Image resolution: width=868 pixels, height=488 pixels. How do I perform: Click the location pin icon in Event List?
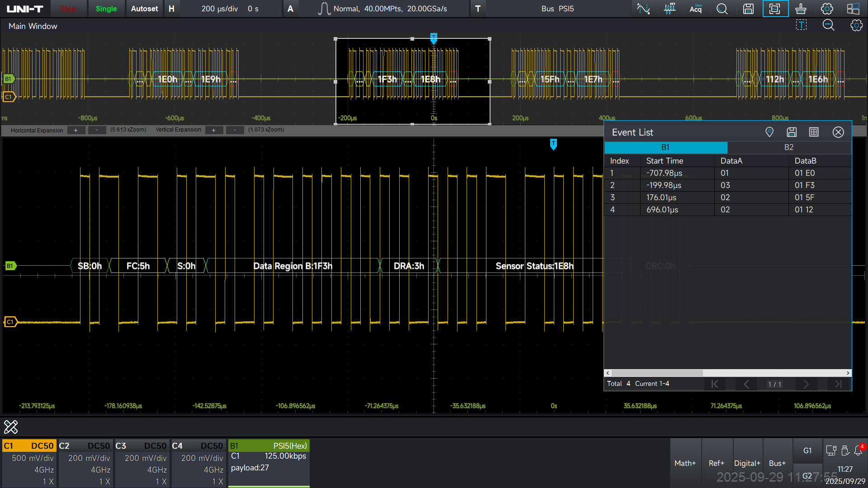tap(769, 132)
